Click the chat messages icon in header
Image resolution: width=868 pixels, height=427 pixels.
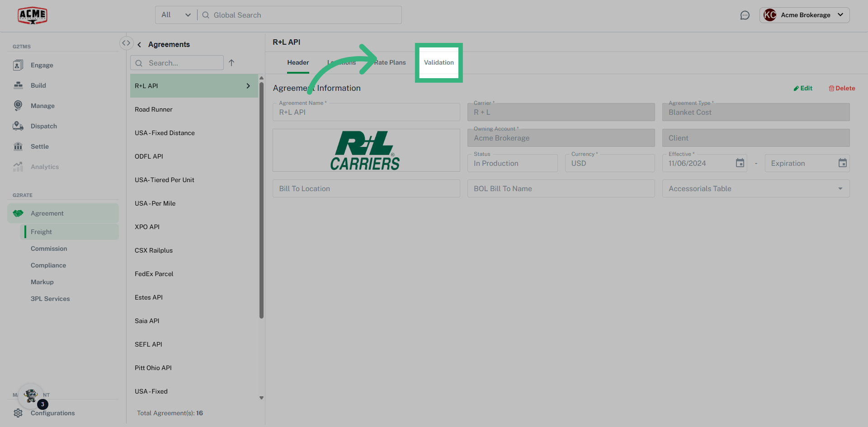tap(745, 15)
